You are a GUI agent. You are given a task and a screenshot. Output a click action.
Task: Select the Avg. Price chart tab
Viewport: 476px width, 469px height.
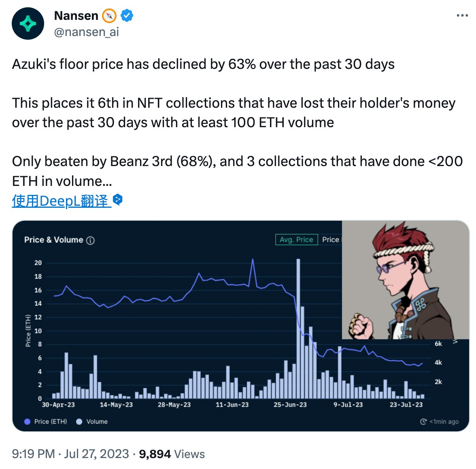[296, 240]
